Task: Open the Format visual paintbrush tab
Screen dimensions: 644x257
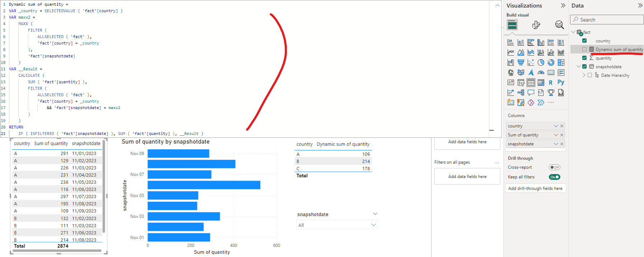Action: tap(536, 25)
